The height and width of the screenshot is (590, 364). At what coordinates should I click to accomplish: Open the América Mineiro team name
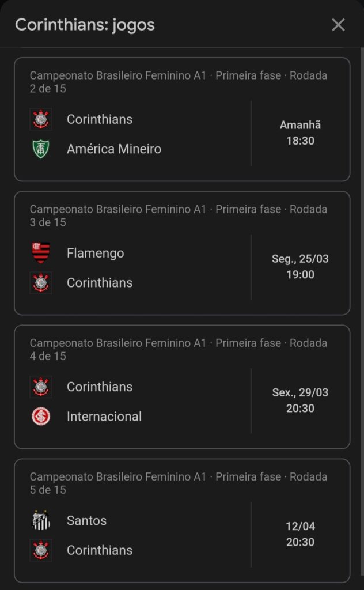[113, 149]
